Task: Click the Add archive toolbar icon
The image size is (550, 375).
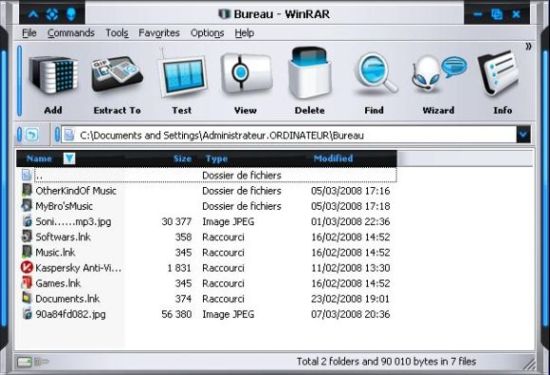Action: click(x=53, y=76)
